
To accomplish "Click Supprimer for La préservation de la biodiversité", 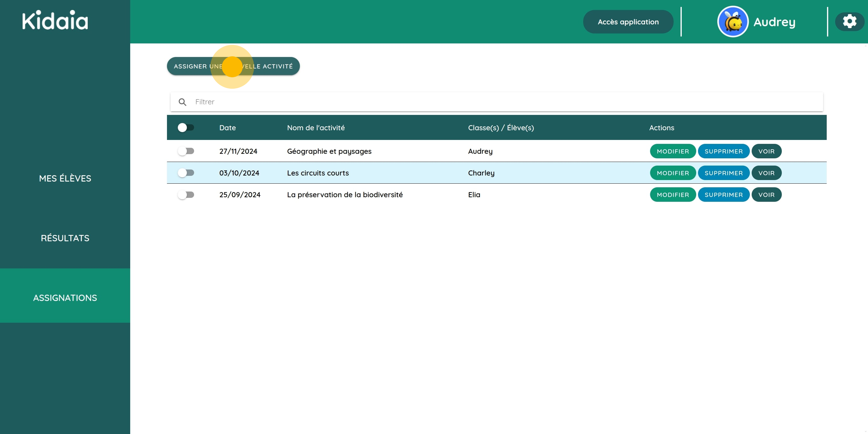I will pyautogui.click(x=723, y=195).
